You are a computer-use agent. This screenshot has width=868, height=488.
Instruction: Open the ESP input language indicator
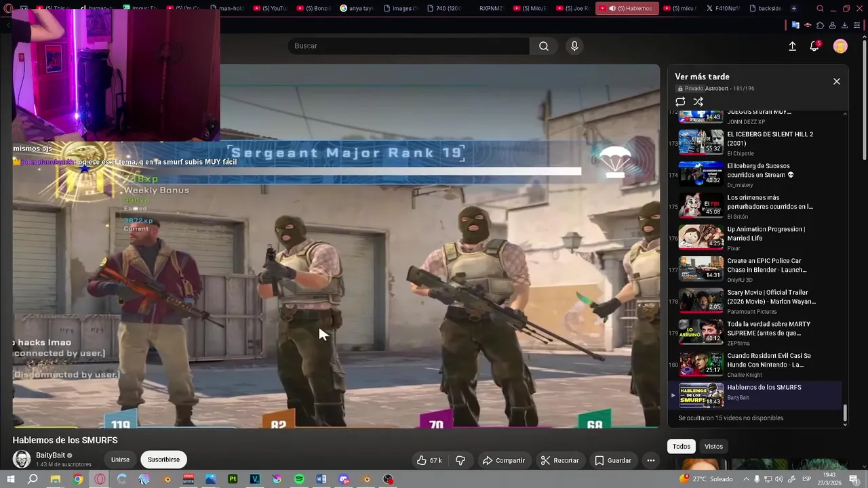[807, 479]
